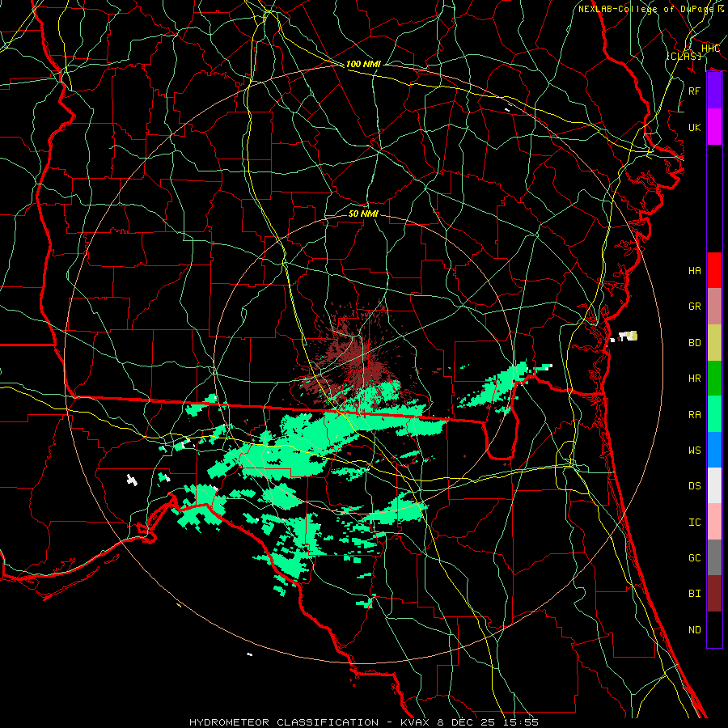The image size is (728, 728).
Task: Click the BI dark red legend swatch
Action: tap(714, 594)
